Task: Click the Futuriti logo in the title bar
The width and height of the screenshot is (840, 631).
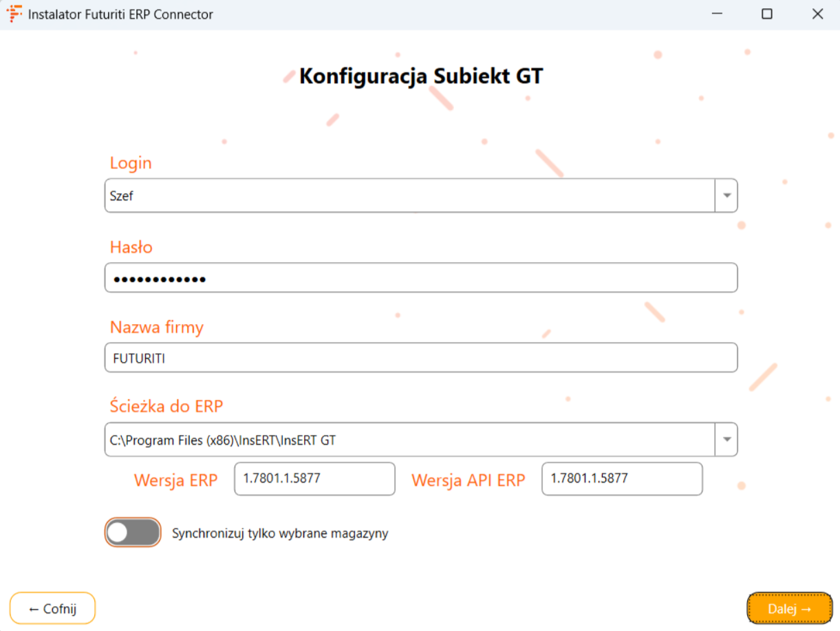Action: tap(14, 14)
